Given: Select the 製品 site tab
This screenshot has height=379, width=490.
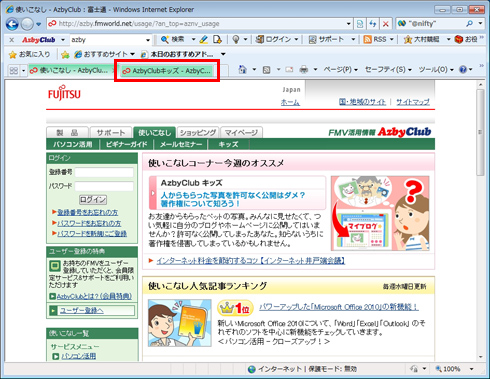Looking at the screenshot, I should point(67,133).
